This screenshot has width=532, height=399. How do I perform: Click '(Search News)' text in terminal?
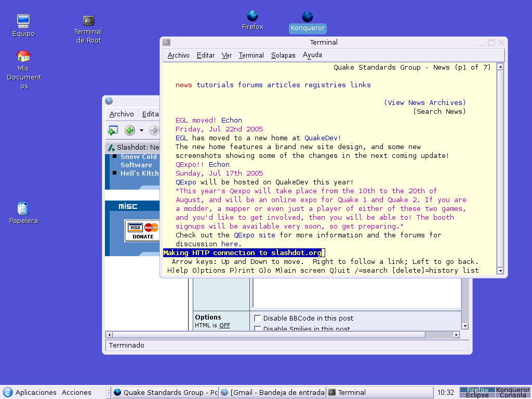pyautogui.click(x=440, y=111)
